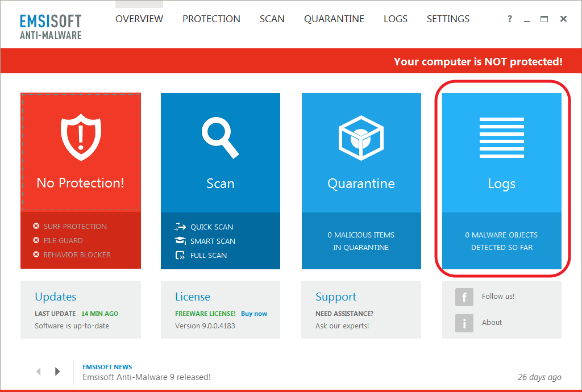Open the Updates panel heading
Viewport: 582px width, 392px height.
[55, 297]
